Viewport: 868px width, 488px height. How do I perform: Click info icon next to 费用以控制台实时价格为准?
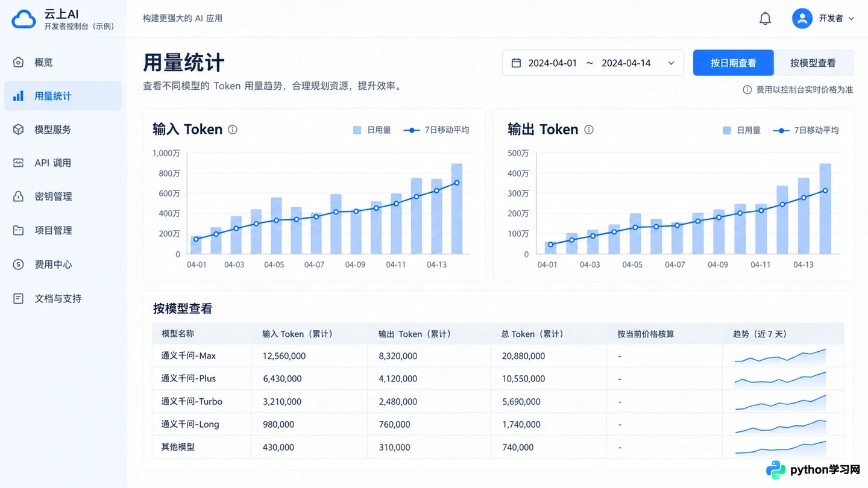pos(747,90)
